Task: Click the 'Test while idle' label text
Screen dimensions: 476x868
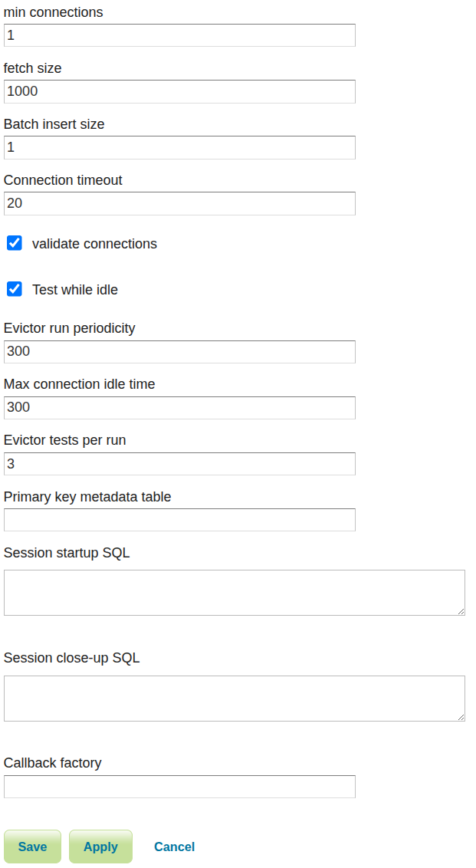Action: point(75,290)
